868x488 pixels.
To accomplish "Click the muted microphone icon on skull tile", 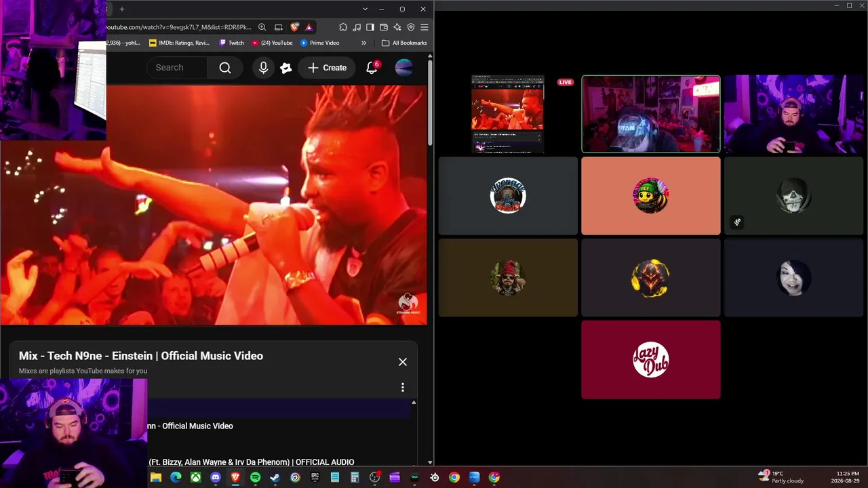I will point(737,222).
